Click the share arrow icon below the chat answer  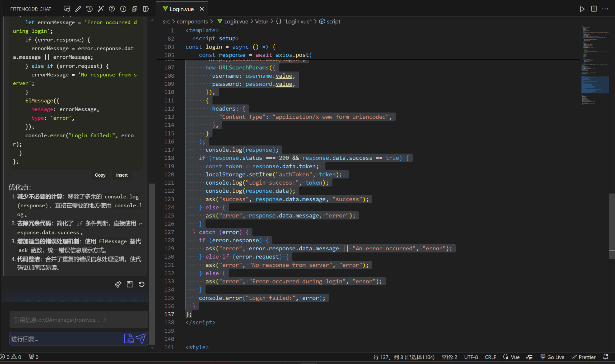coord(118,284)
